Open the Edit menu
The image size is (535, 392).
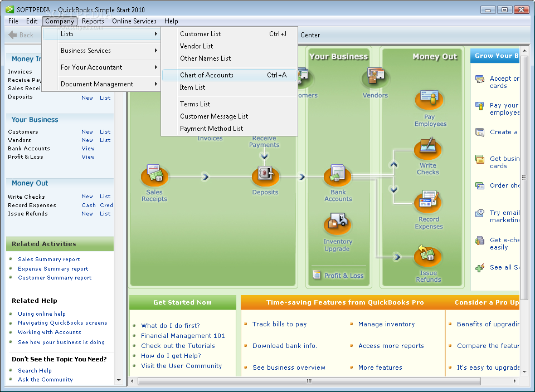coord(32,21)
